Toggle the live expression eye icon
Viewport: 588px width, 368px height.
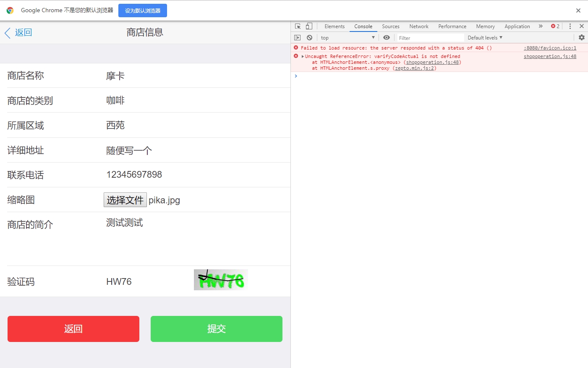387,38
